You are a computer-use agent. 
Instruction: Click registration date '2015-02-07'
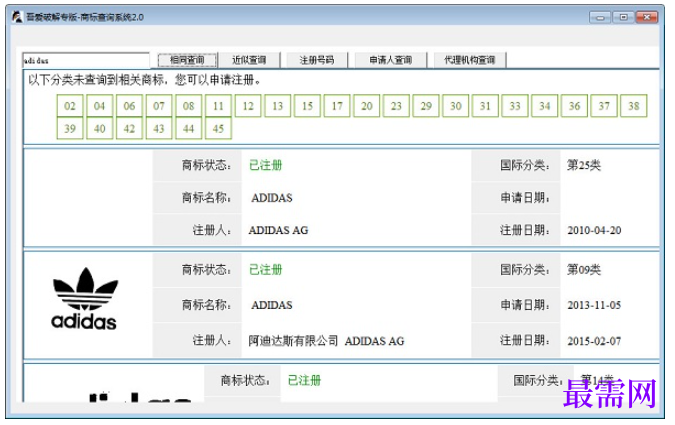594,341
